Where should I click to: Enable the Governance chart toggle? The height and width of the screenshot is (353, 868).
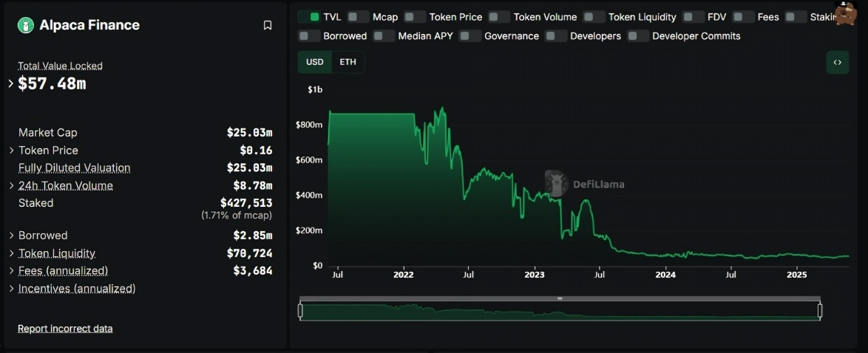pyautogui.click(x=470, y=36)
